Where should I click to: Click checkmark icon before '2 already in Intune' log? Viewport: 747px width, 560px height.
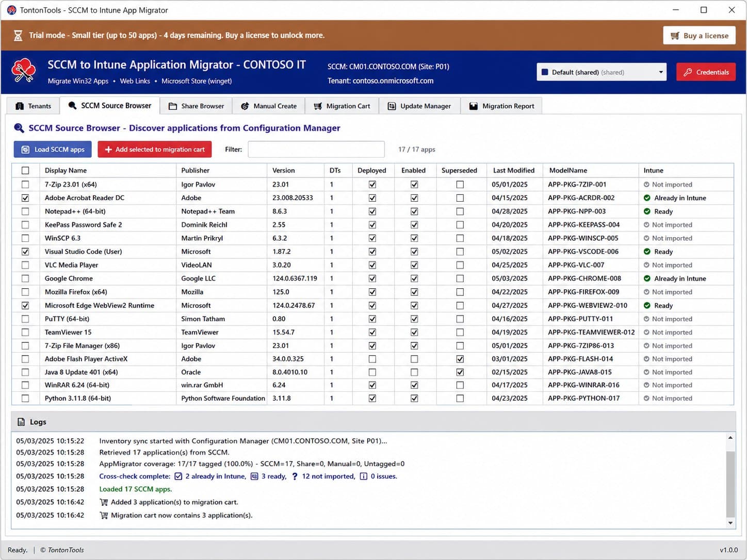(x=178, y=476)
